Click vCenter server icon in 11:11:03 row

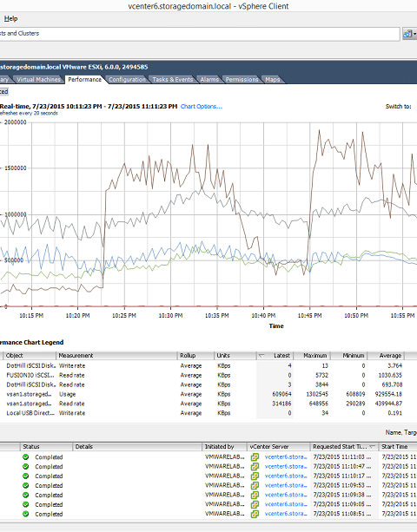[x=255, y=457]
